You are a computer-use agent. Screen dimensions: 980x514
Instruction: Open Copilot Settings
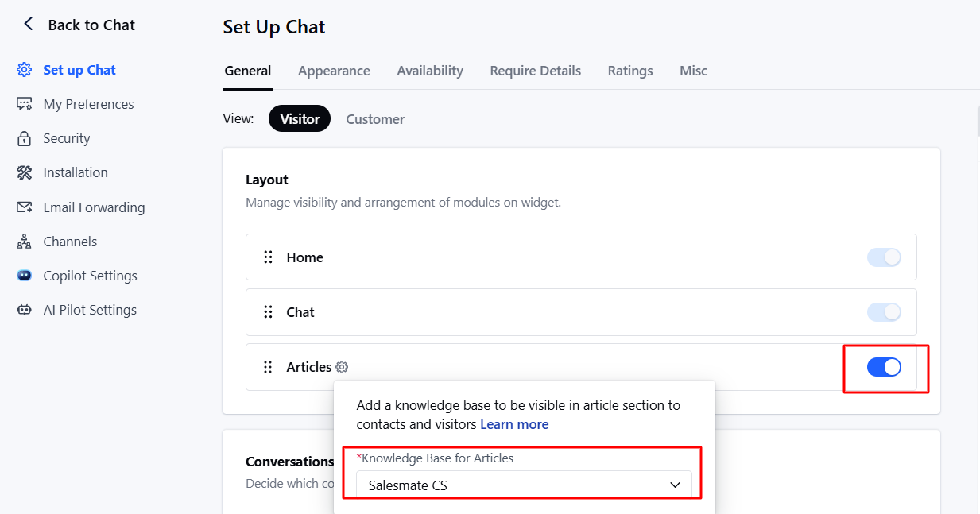92,276
